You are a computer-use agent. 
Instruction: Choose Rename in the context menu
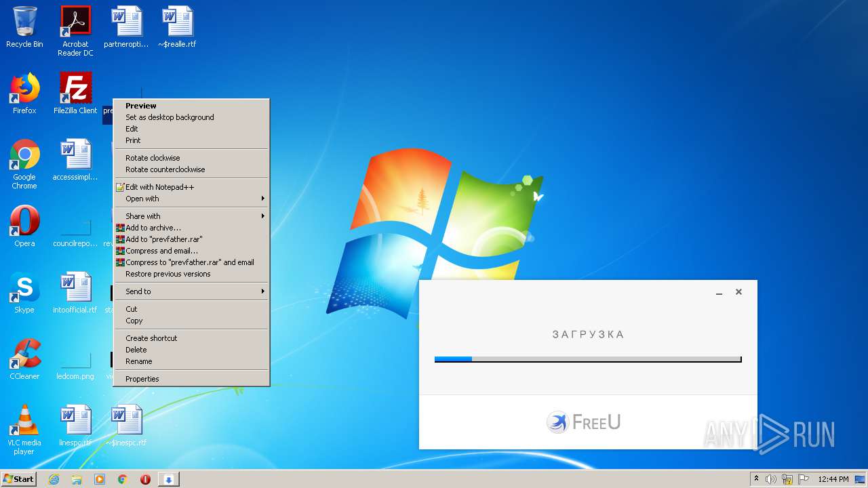tap(191, 361)
